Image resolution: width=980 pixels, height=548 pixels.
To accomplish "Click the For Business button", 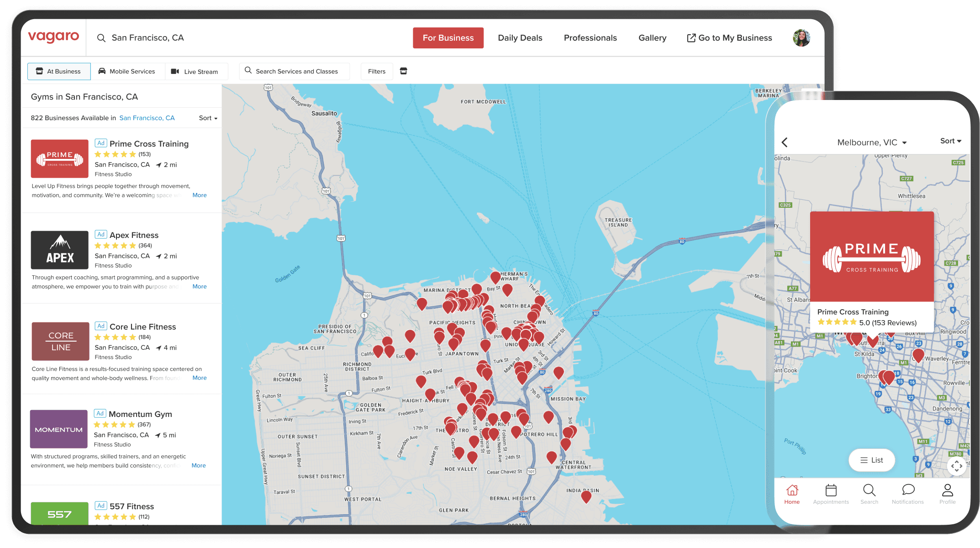I will point(448,38).
